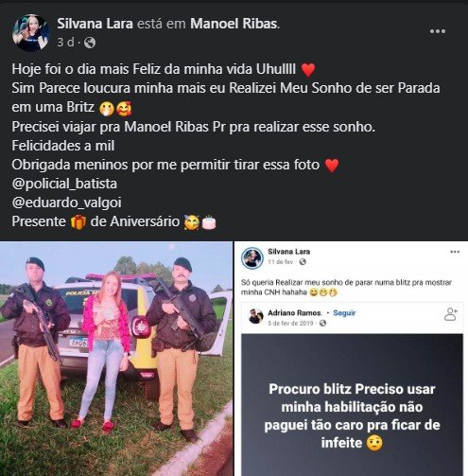
Task: Open the photo with two police officers
Action: 116,359
